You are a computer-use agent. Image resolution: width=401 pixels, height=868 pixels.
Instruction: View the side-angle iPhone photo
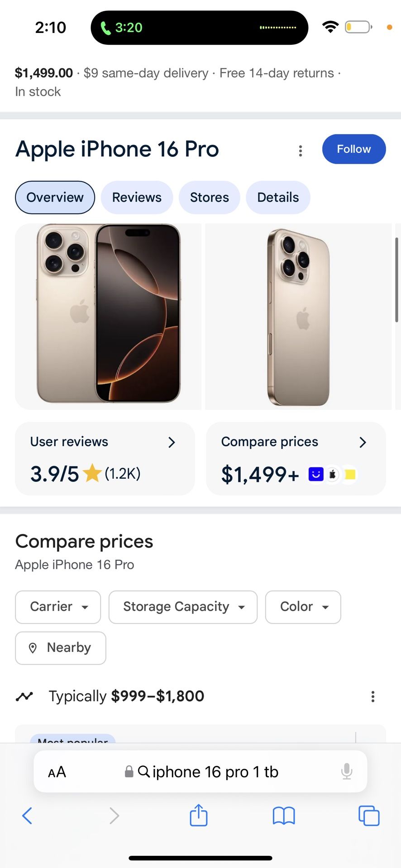click(298, 316)
